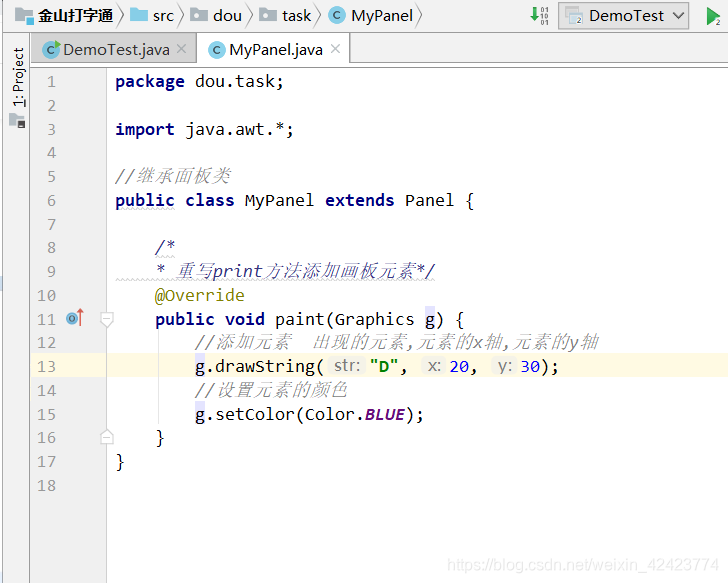Click the folder icon below Project sidebar label
The width and height of the screenshot is (728, 583).
(17, 120)
